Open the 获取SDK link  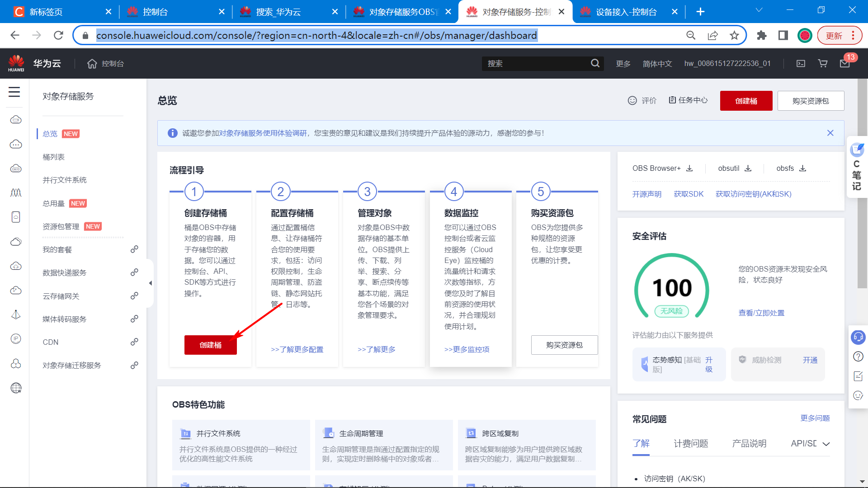[689, 194]
